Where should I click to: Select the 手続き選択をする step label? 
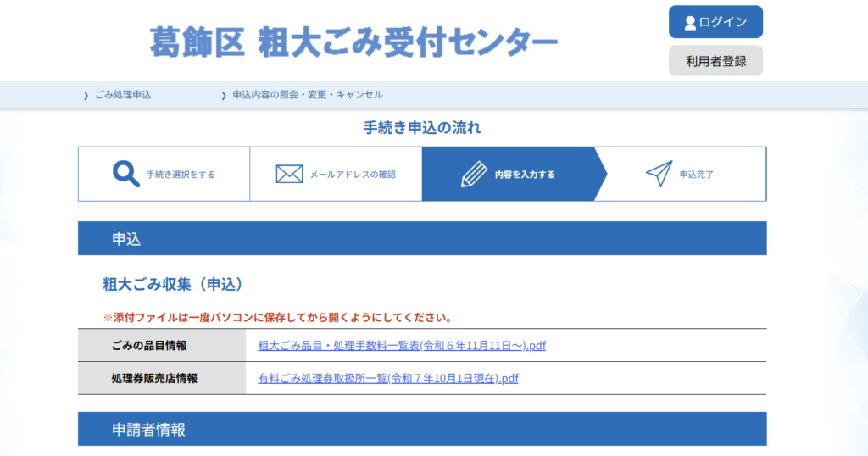[x=181, y=175]
